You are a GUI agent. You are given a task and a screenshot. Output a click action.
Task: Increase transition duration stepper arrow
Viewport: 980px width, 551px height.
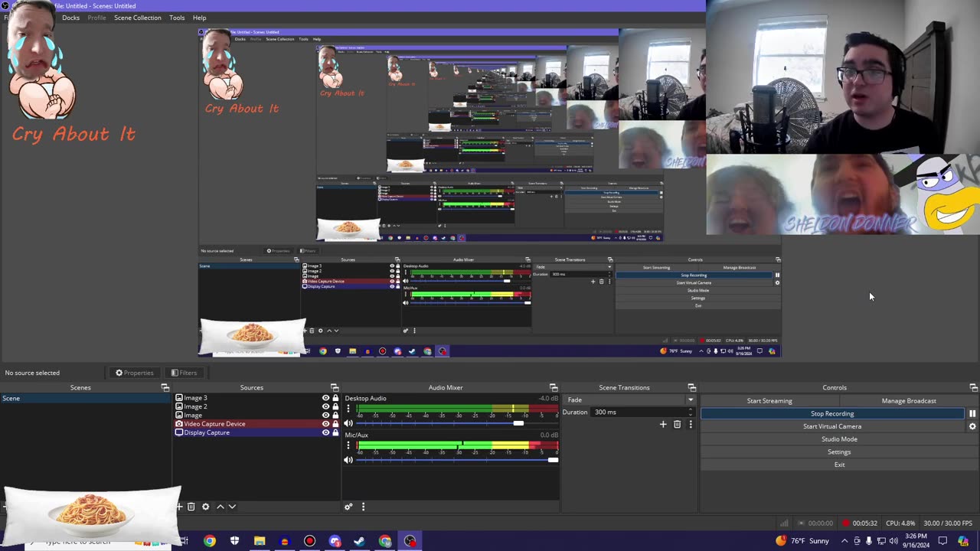coord(691,409)
